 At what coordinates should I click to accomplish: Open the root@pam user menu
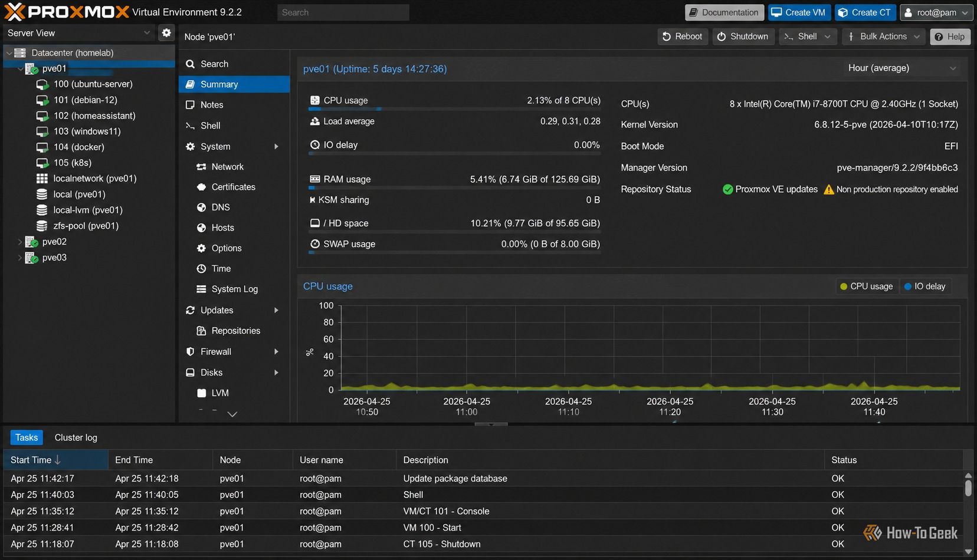click(x=936, y=12)
